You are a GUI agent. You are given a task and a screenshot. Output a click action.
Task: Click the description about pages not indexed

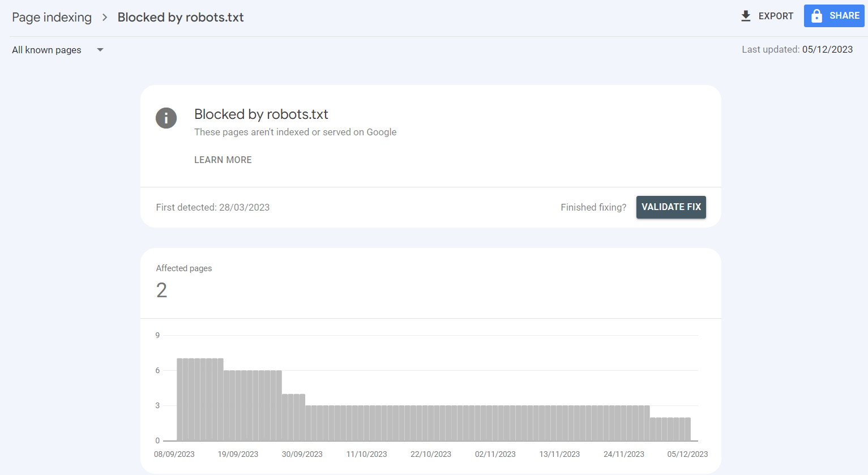click(295, 132)
